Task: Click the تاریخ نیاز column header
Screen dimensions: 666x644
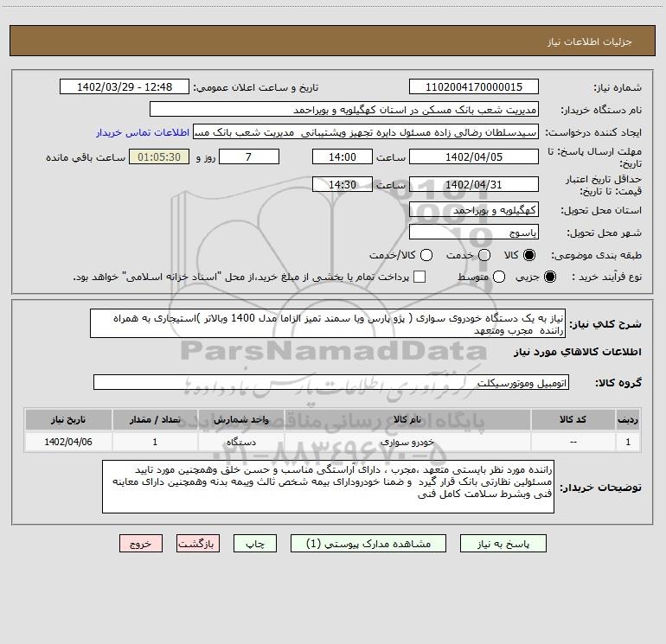Action: (68, 419)
